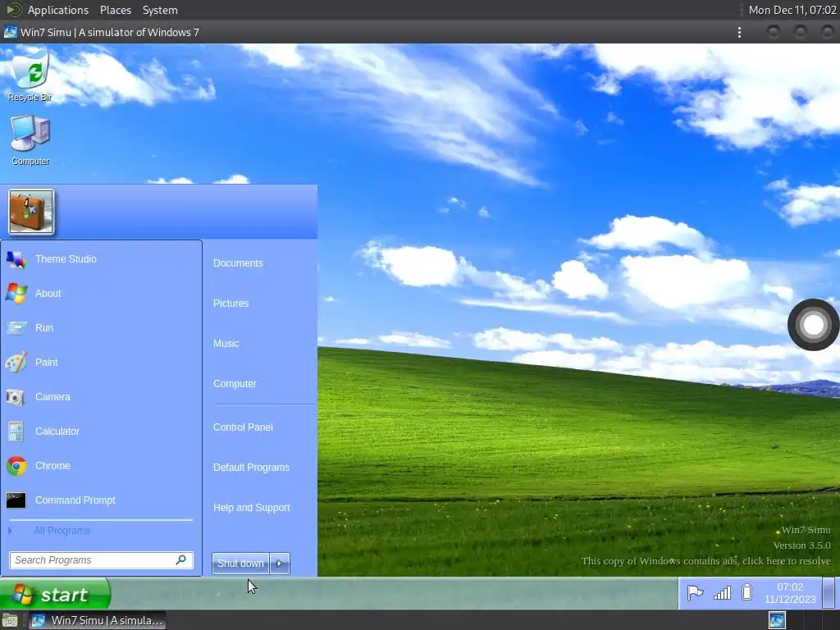This screenshot has height=630, width=840.
Task: Open the Places menu
Action: click(x=115, y=10)
